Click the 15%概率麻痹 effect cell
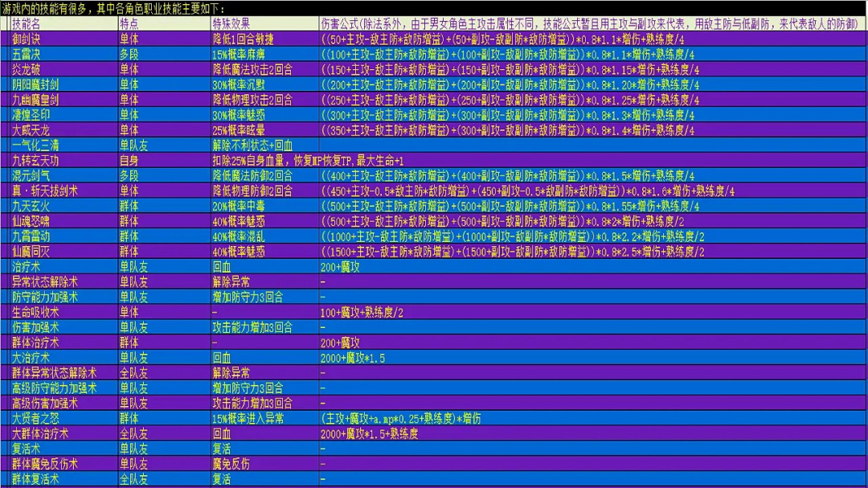The width and height of the screenshot is (868, 488). pyautogui.click(x=240, y=54)
